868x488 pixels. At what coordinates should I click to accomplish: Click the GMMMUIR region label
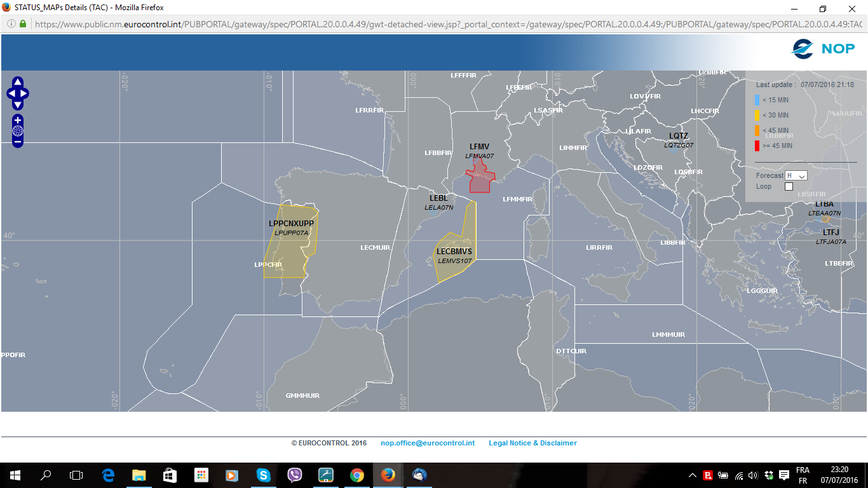coord(302,396)
